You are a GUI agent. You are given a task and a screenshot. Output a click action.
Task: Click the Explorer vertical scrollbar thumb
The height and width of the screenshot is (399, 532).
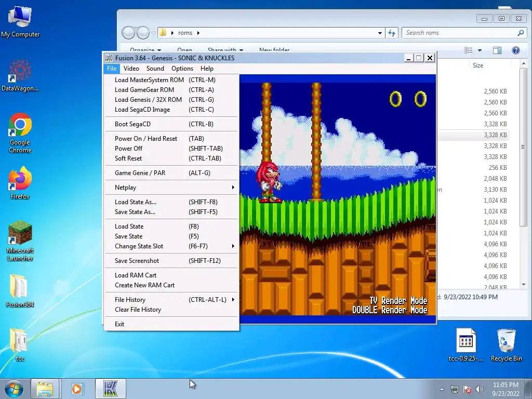[x=524, y=147]
